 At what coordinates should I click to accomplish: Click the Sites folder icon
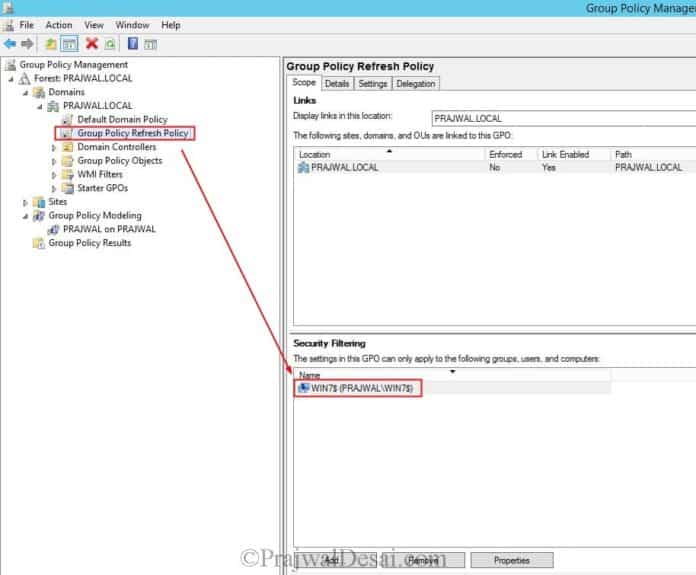[x=39, y=202]
